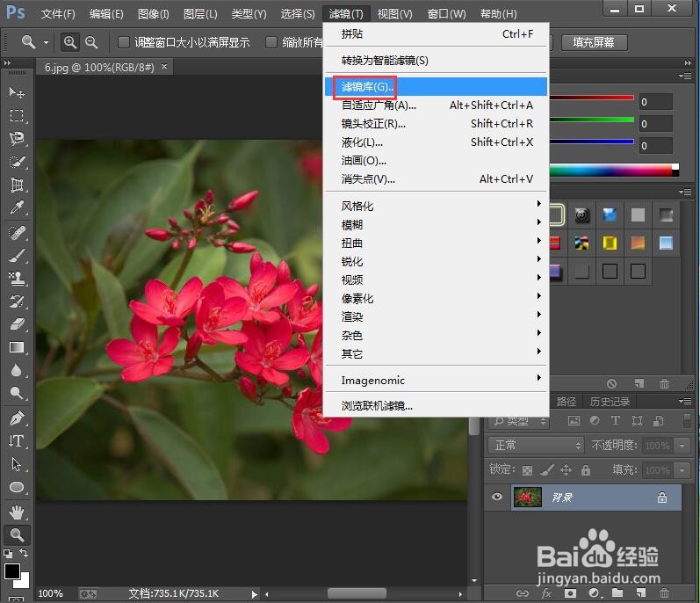Select the History Brush tool
The height and width of the screenshot is (603, 700).
point(17,302)
